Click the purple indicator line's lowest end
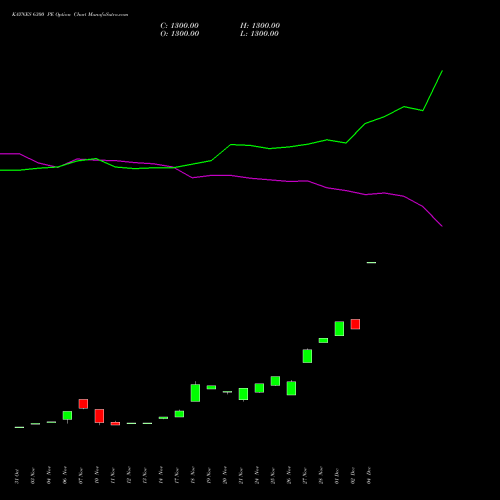The image size is (500, 500). pyautogui.click(x=442, y=226)
